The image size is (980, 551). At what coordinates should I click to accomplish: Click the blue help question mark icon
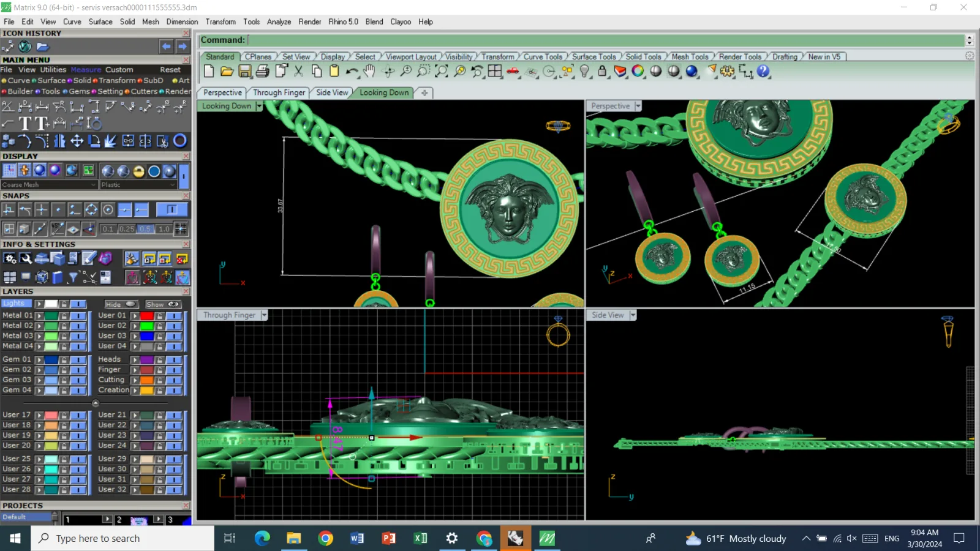(x=763, y=71)
